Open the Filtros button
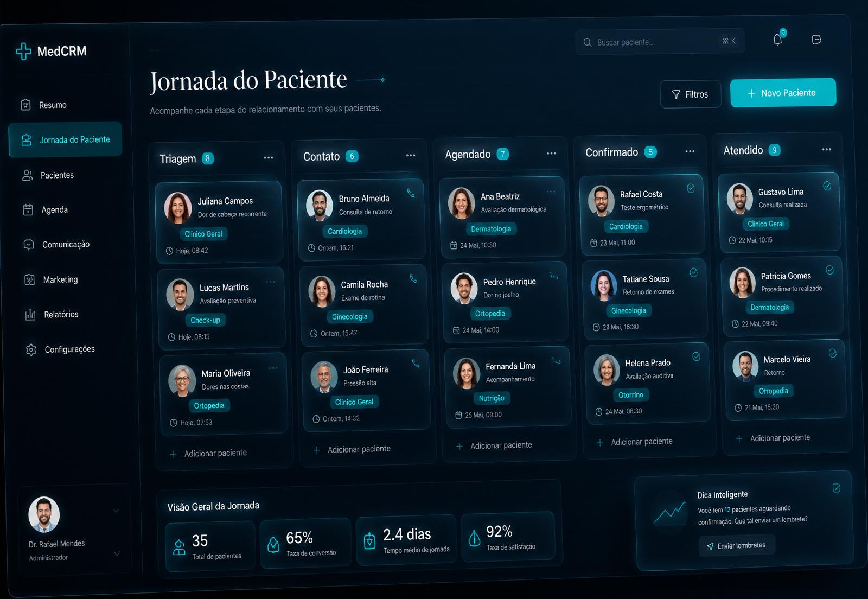This screenshot has height=599, width=868. pos(690,94)
